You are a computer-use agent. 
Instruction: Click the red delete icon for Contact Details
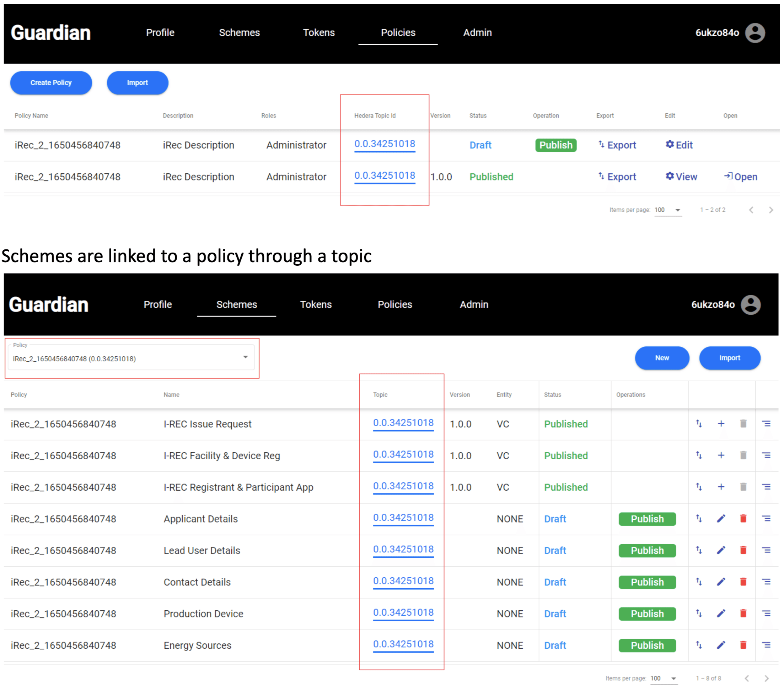[x=743, y=582]
